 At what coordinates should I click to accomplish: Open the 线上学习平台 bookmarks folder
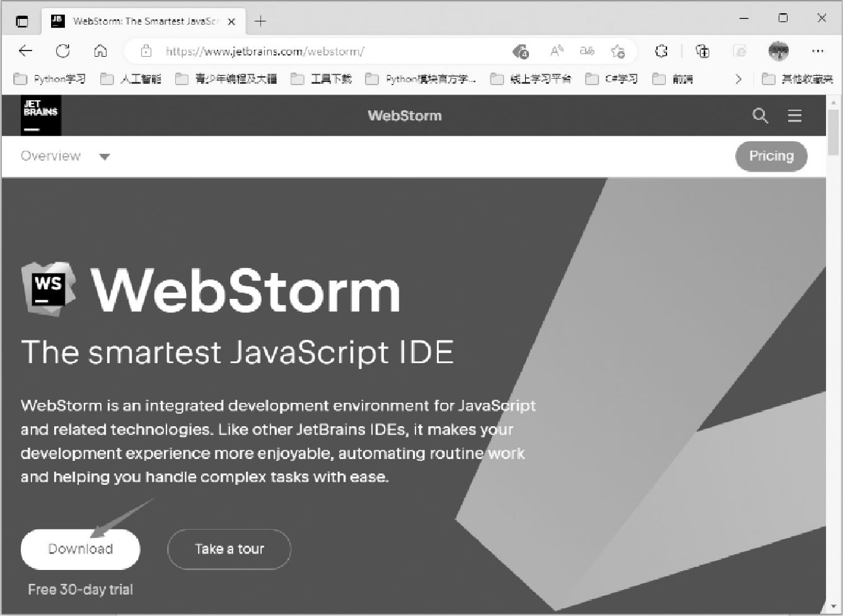(x=531, y=79)
